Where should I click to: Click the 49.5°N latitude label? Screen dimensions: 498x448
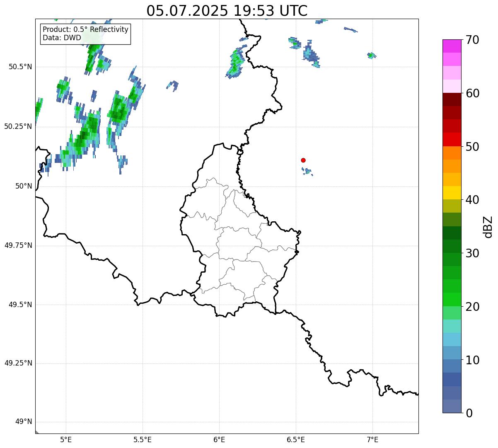20,305
